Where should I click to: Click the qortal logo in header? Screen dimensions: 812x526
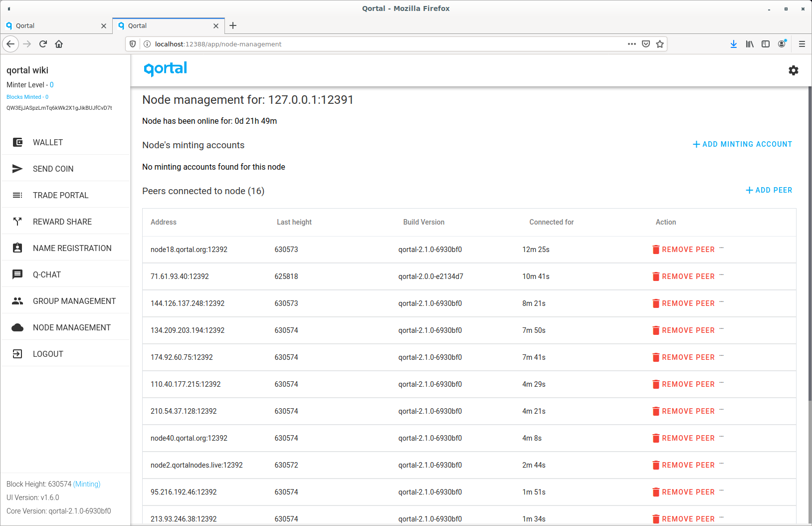(165, 69)
